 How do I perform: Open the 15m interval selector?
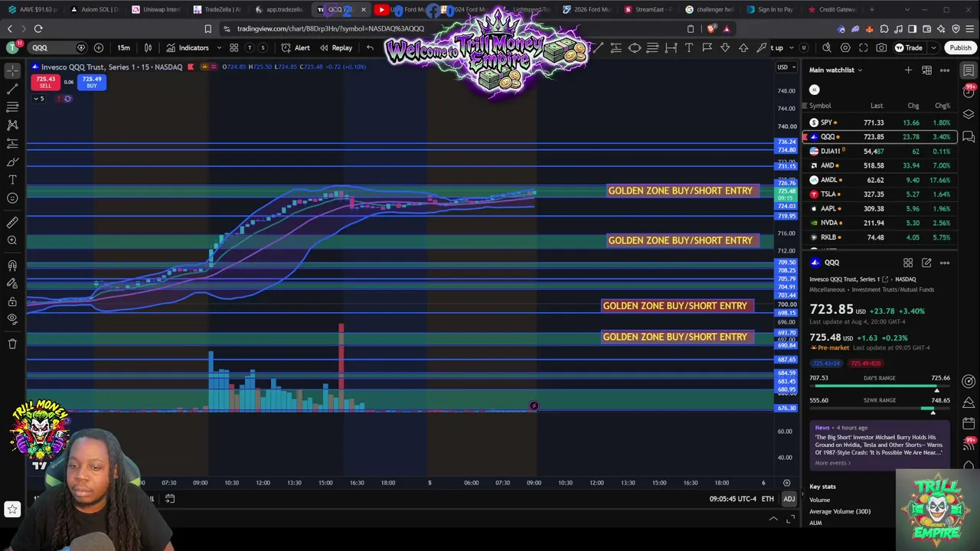pyautogui.click(x=123, y=47)
